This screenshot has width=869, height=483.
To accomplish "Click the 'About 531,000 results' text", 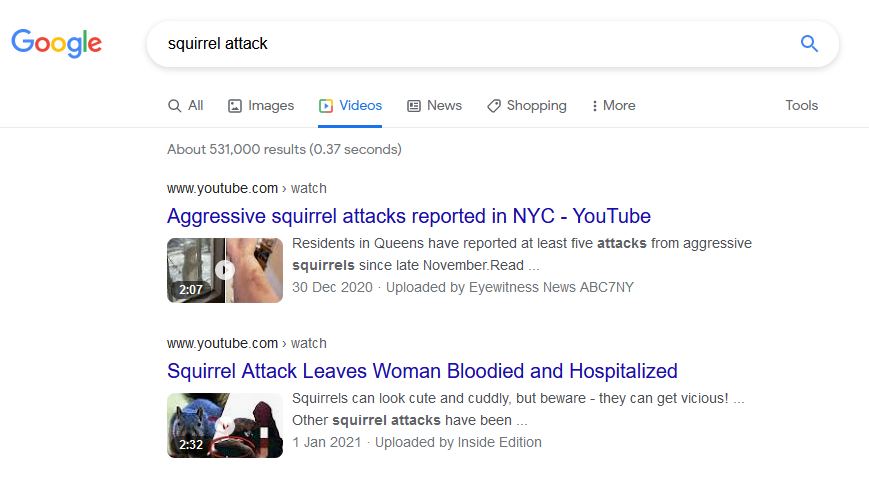I will (x=284, y=150).
